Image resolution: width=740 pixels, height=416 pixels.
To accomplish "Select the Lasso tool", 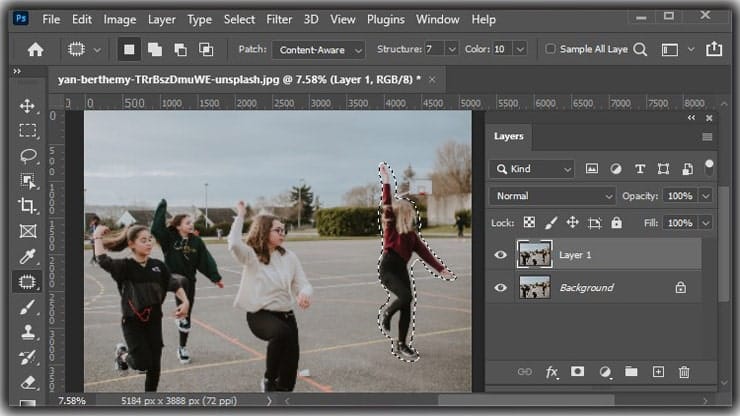I will (x=27, y=155).
